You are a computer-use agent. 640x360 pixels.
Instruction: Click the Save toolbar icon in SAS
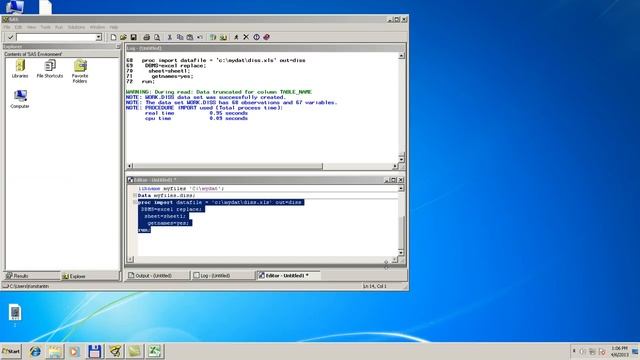[133, 37]
